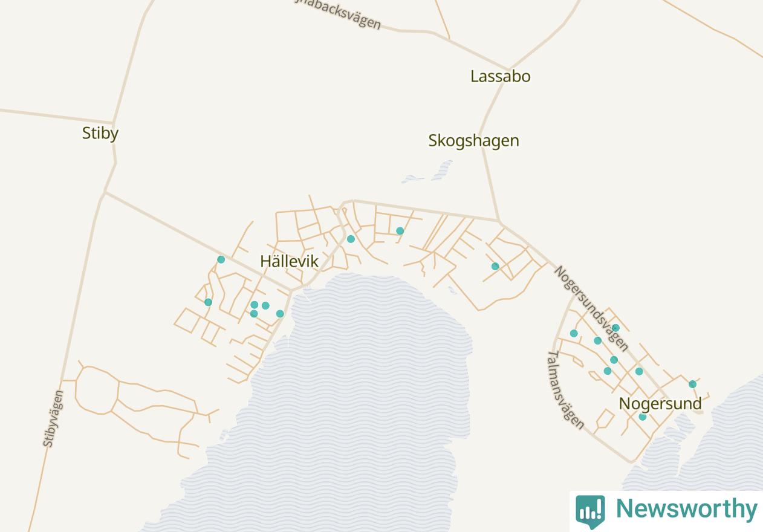Select the Lassabo place label
The image size is (763, 532).
(501, 76)
